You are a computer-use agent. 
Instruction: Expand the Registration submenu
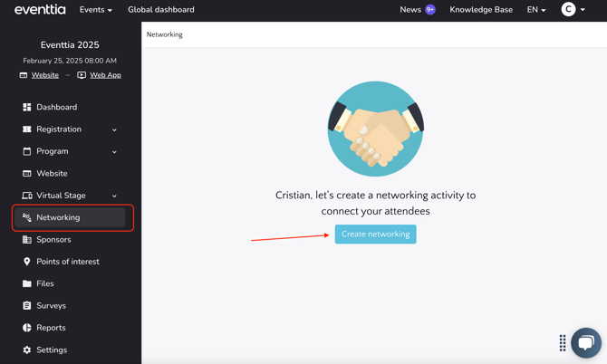coord(114,129)
